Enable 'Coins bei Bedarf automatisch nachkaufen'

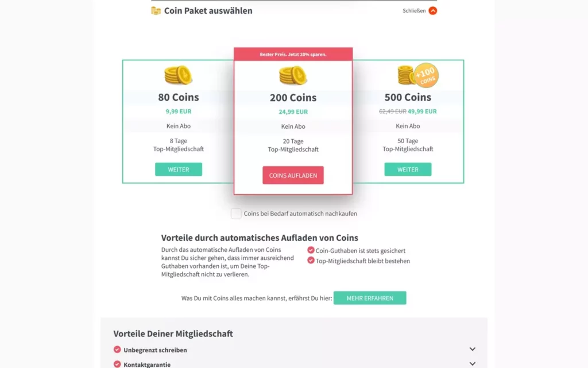[236, 213]
